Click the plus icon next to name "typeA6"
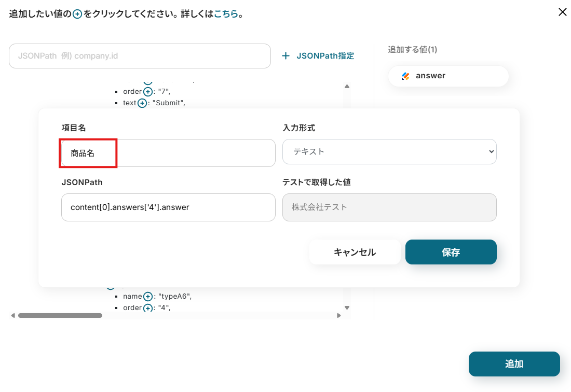 [x=148, y=297]
